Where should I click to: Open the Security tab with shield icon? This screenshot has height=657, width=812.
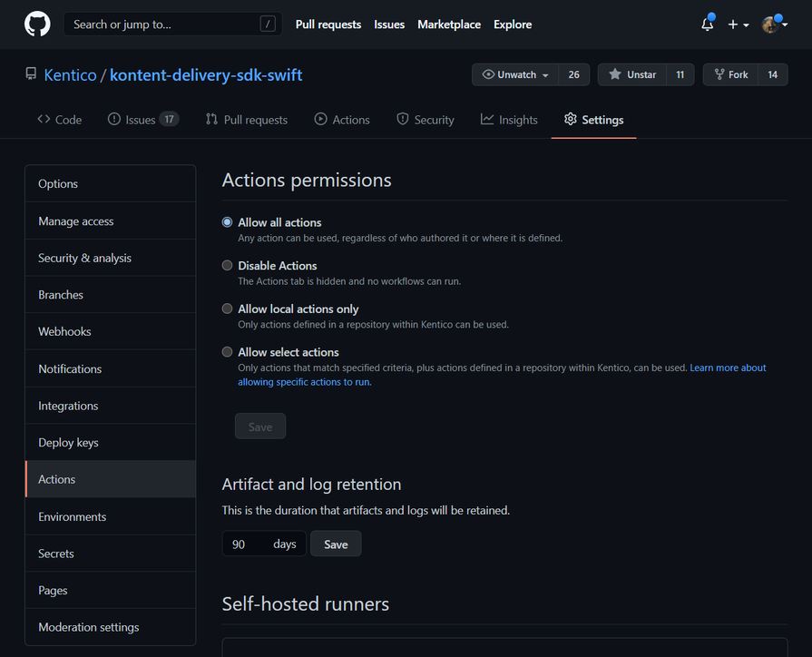[425, 120]
